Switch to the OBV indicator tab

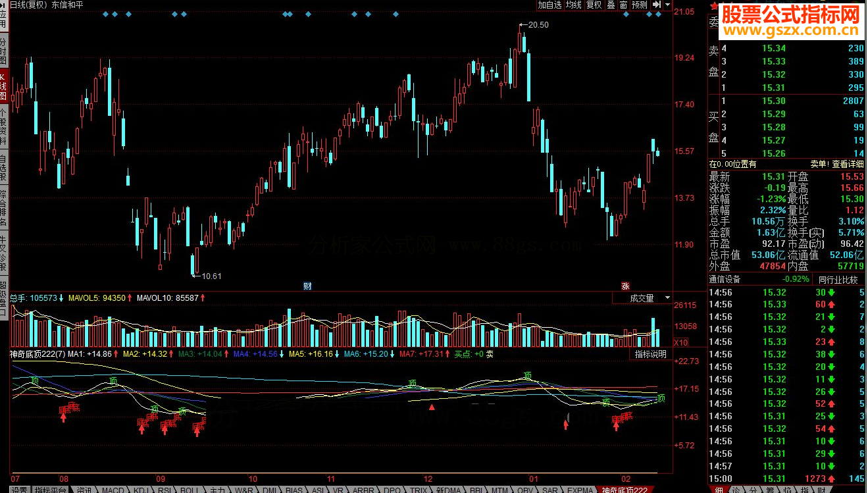(x=526, y=489)
